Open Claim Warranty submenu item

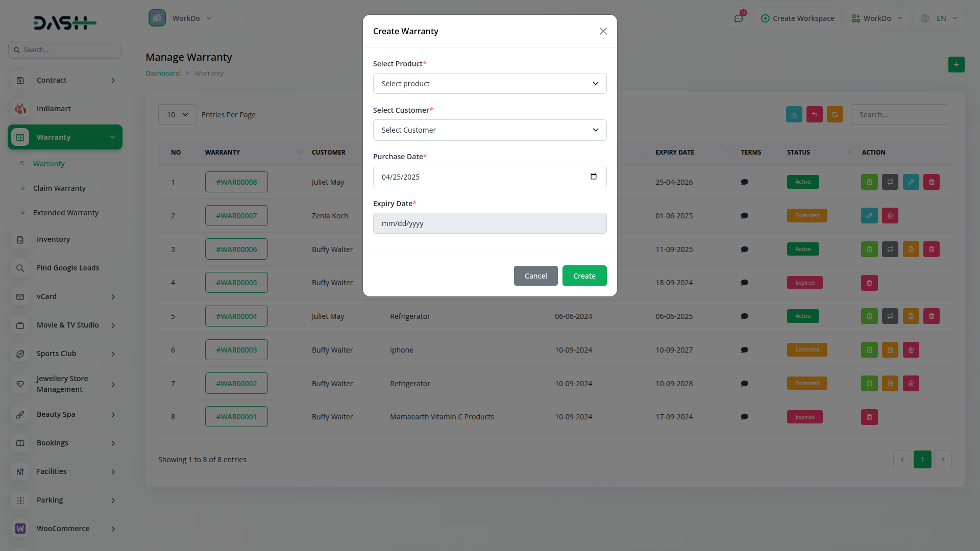point(59,188)
